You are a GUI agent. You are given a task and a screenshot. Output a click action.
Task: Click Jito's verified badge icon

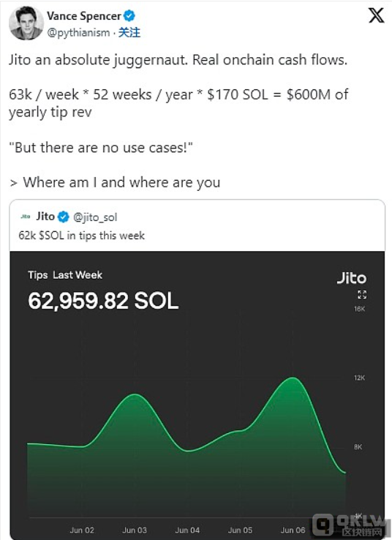pyautogui.click(x=64, y=217)
